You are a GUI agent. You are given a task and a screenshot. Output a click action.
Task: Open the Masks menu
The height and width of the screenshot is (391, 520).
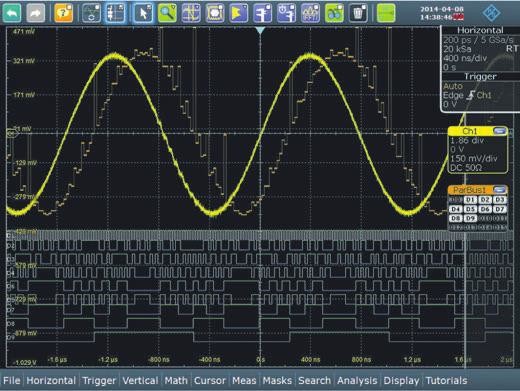277,380
